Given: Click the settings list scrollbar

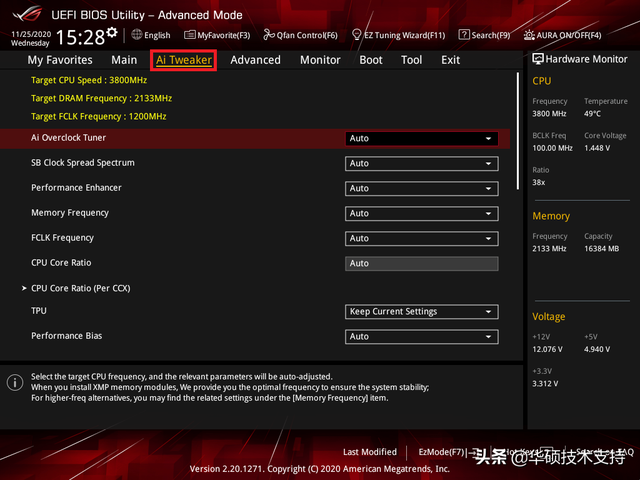Looking at the screenshot, I should tap(518, 131).
